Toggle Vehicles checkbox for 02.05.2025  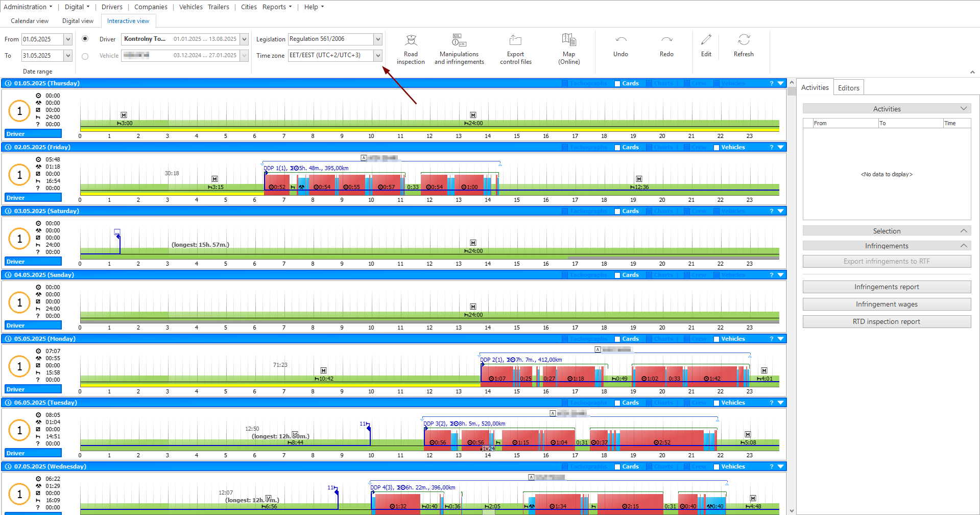(716, 147)
